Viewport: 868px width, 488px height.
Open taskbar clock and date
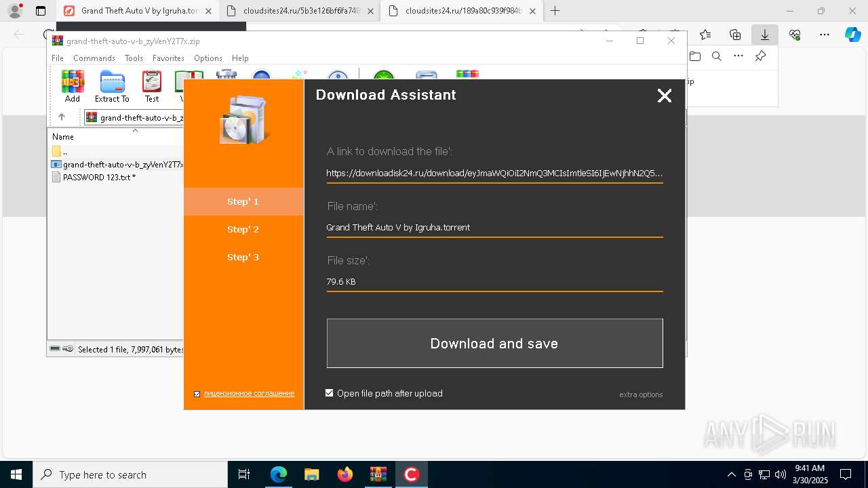pyautogui.click(x=810, y=474)
